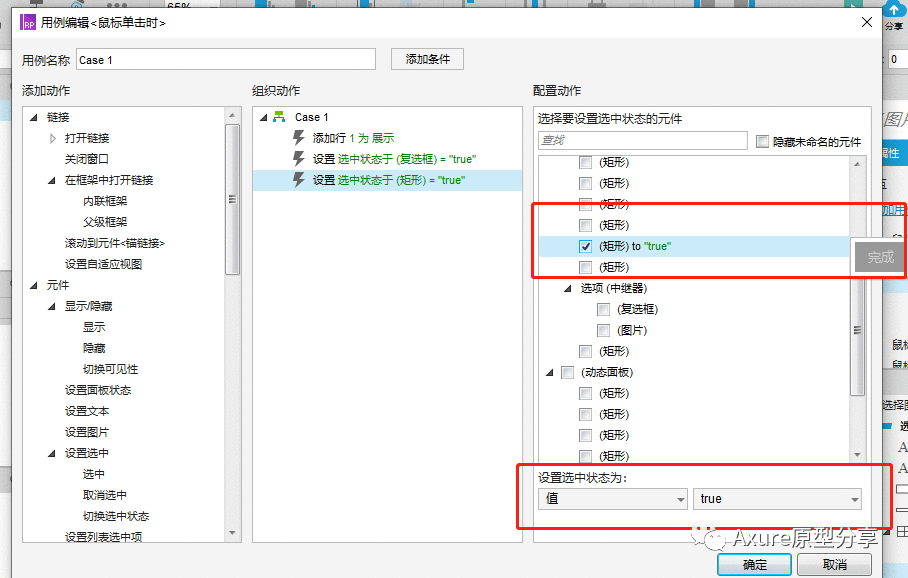
Task: Check the (动态面板) checkbox
Action: (568, 372)
